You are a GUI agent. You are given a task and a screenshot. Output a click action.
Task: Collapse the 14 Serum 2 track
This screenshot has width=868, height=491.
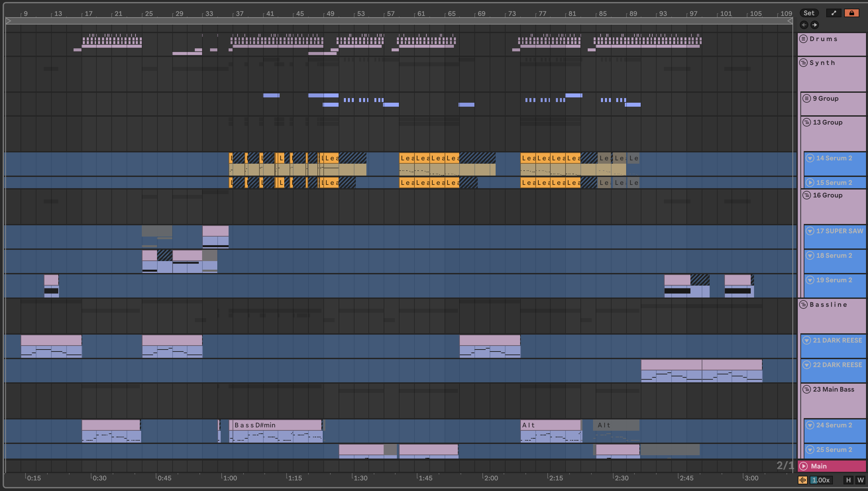(x=810, y=158)
